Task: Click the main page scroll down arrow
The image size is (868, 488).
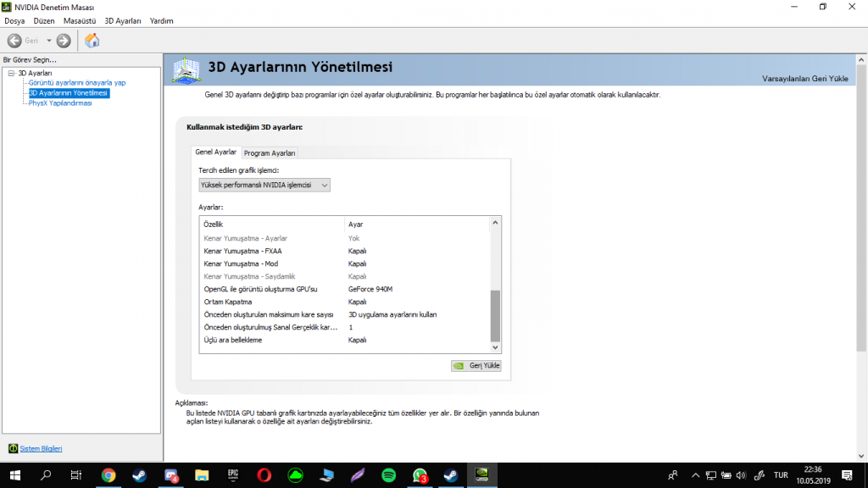Action: [x=861, y=456]
